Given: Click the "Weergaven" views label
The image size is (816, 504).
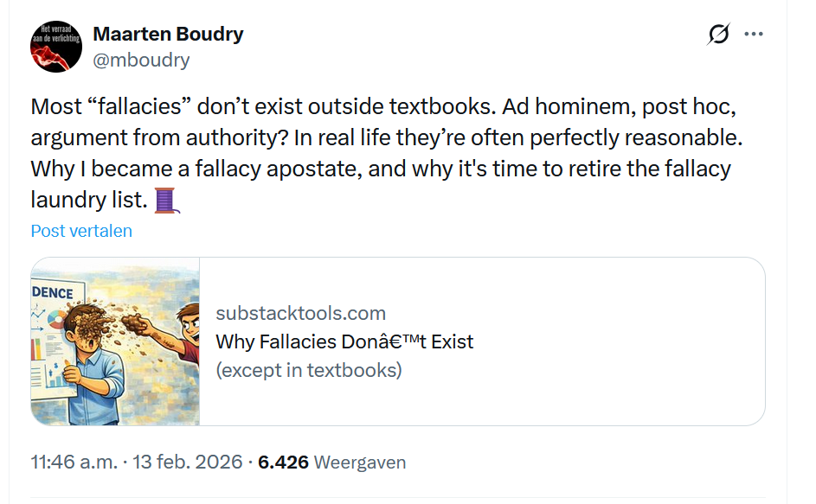Looking at the screenshot, I should (359, 463).
